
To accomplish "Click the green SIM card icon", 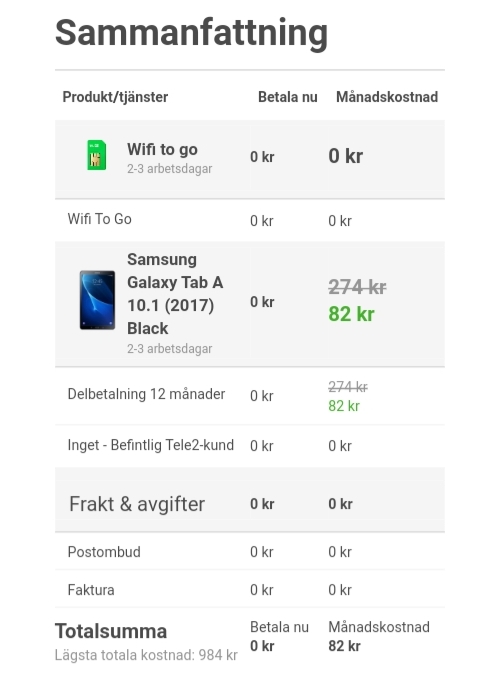I will pos(96,155).
